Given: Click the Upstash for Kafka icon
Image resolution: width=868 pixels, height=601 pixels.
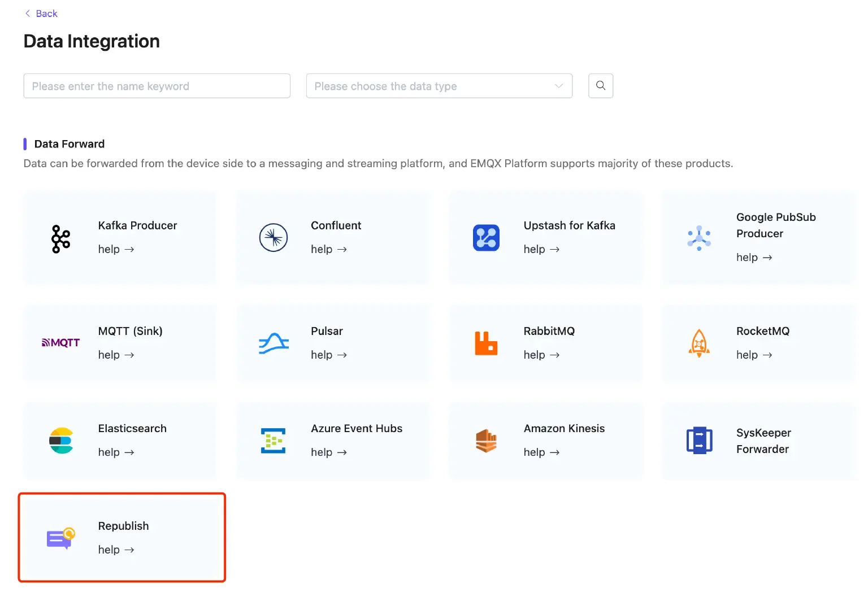Looking at the screenshot, I should click(486, 238).
